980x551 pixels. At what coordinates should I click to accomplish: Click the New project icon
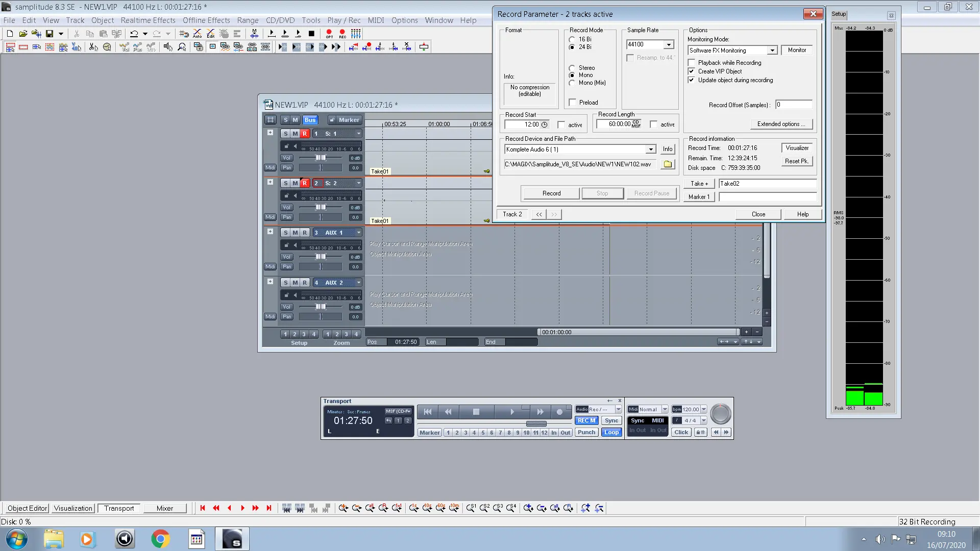coord(10,34)
